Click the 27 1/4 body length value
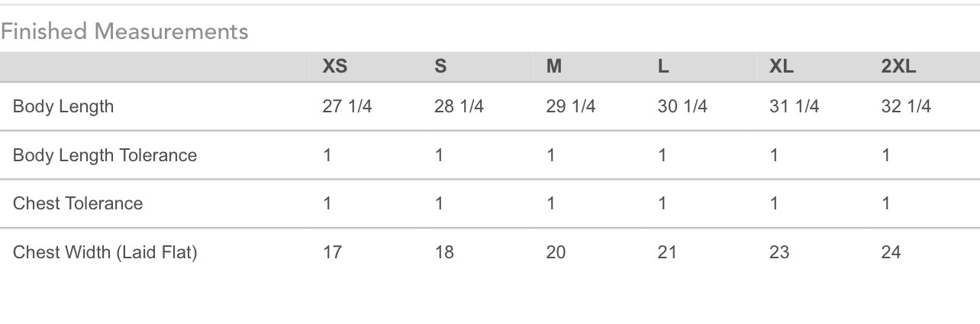The height and width of the screenshot is (324, 980). [x=347, y=106]
